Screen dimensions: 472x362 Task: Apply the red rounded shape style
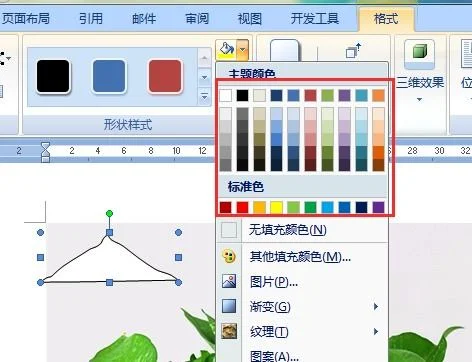pyautogui.click(x=165, y=76)
